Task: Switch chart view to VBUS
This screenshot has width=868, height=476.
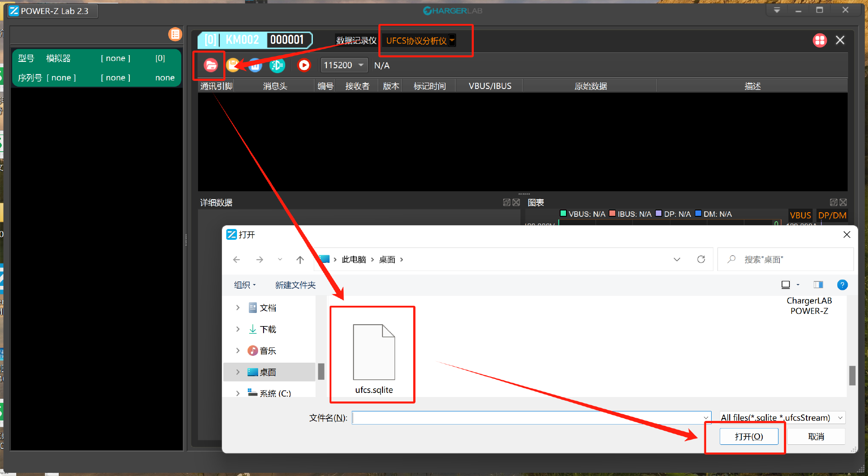Action: click(800, 215)
